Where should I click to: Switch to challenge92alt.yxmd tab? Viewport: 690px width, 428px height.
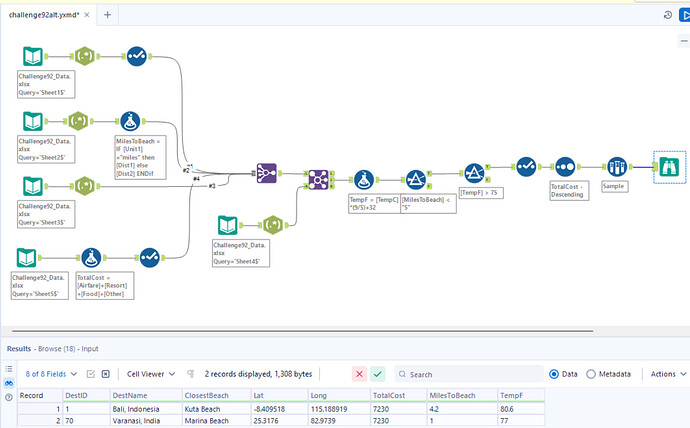[44, 14]
